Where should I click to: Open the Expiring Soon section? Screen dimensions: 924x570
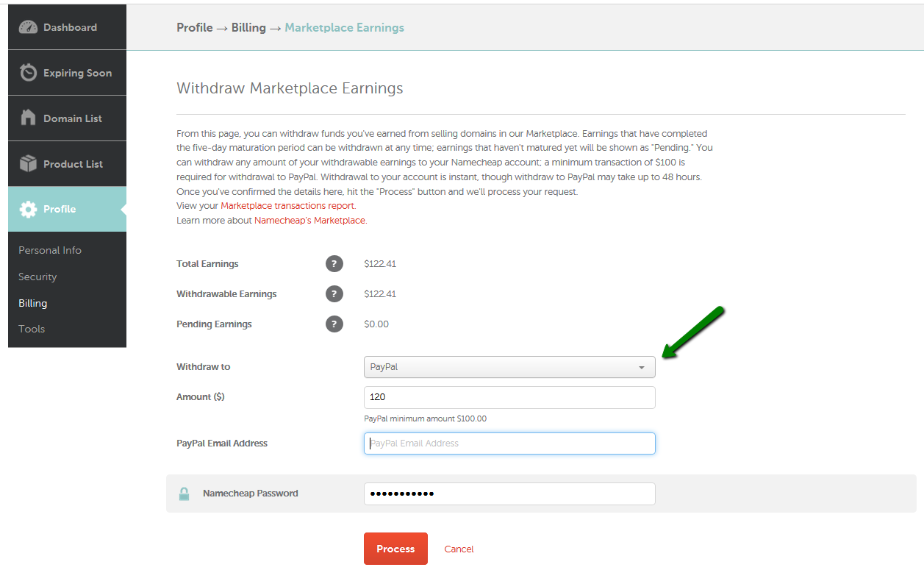(x=67, y=73)
